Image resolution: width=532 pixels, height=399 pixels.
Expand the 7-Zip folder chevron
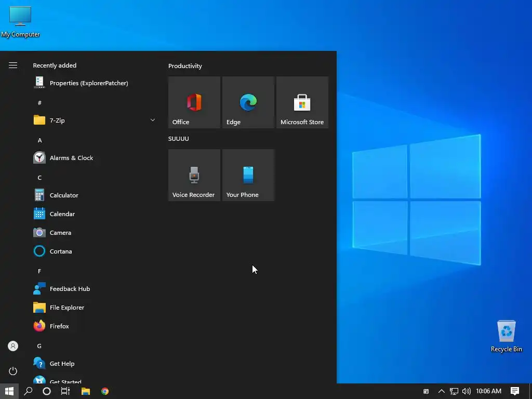[x=153, y=120]
